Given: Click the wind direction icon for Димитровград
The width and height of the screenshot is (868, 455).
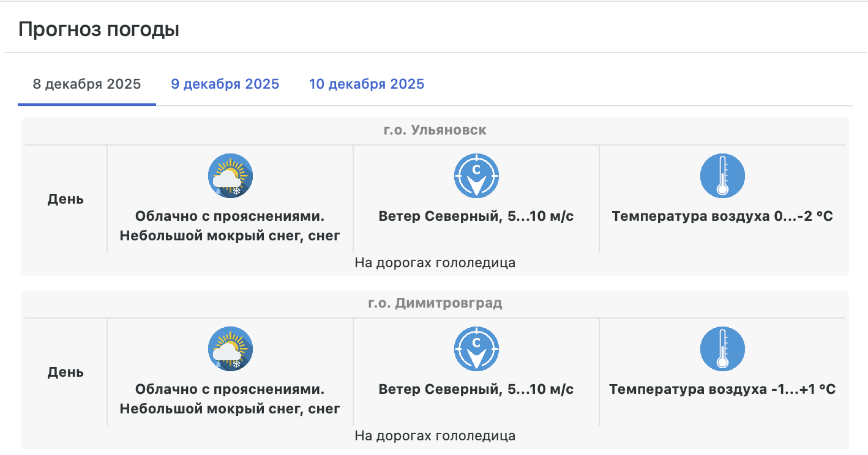Looking at the screenshot, I should (x=476, y=349).
